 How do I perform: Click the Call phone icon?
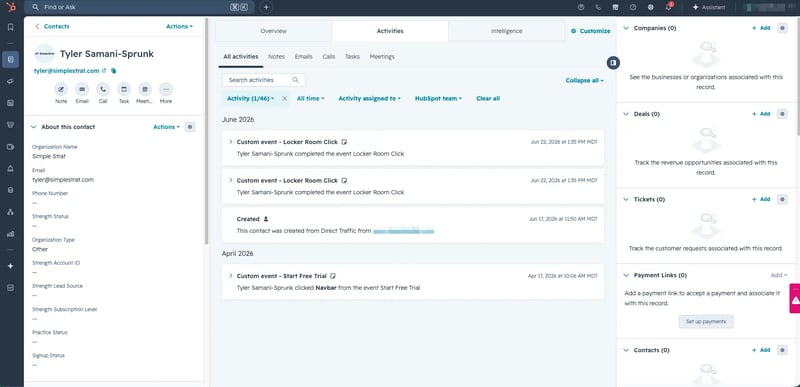click(x=103, y=89)
